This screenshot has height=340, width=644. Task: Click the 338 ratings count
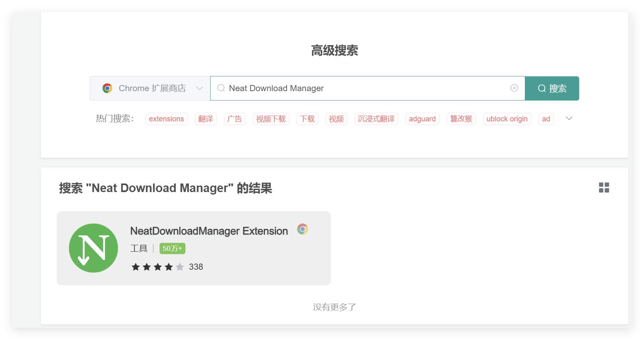pos(196,267)
